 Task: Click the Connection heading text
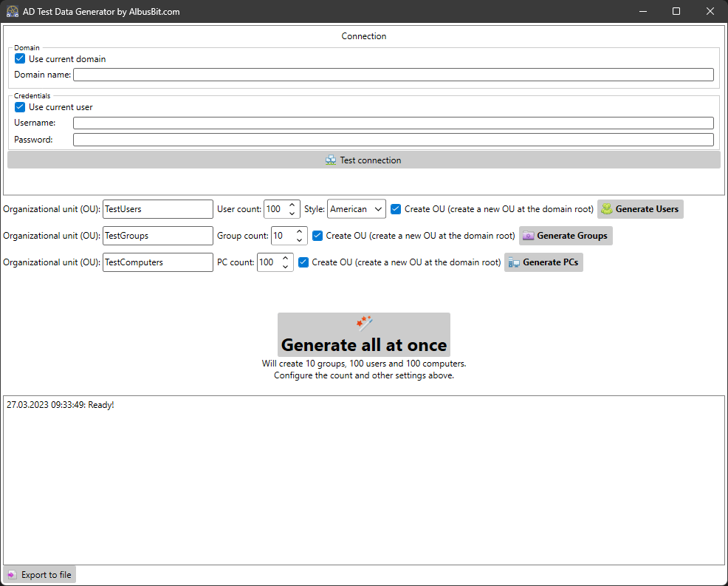point(364,36)
